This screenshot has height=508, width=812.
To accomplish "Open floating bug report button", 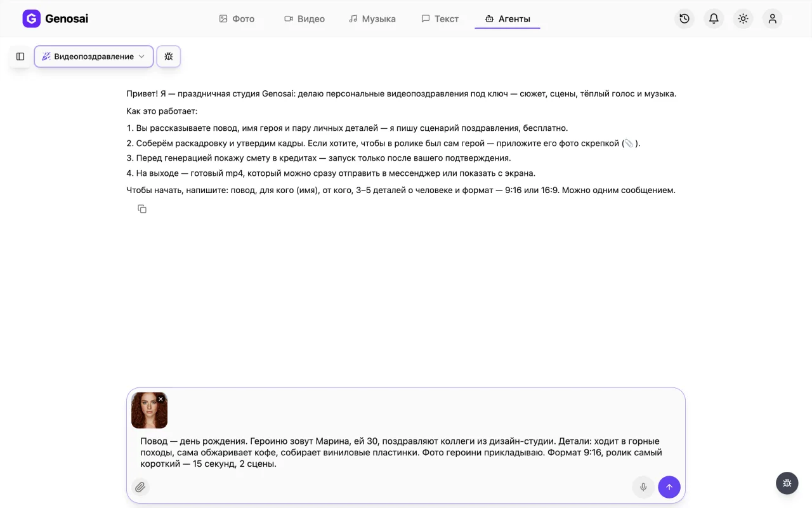I will point(787,483).
